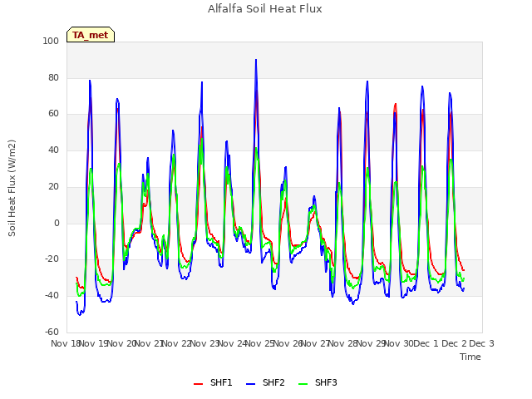Click the Nov 26 x-axis tick label
This screenshot has height=399, width=532.
288,343
